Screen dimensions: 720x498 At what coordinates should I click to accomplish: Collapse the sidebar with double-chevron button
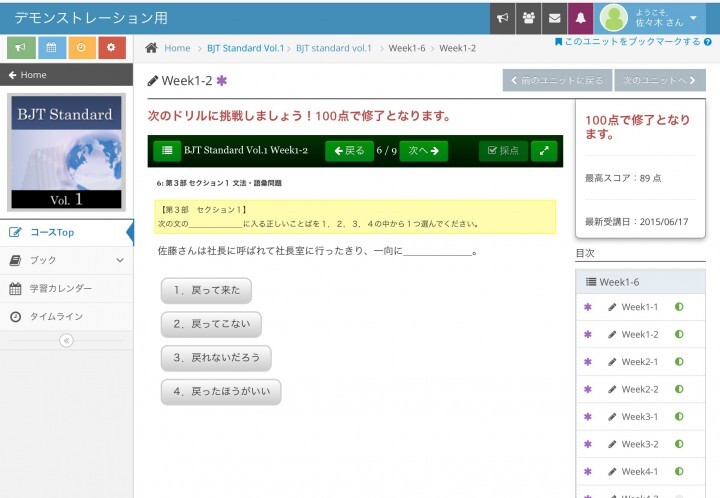click(x=67, y=341)
